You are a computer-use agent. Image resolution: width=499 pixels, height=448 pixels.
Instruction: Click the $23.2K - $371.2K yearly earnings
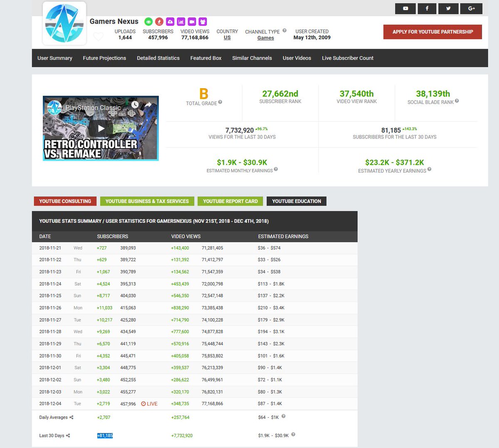[x=395, y=163]
